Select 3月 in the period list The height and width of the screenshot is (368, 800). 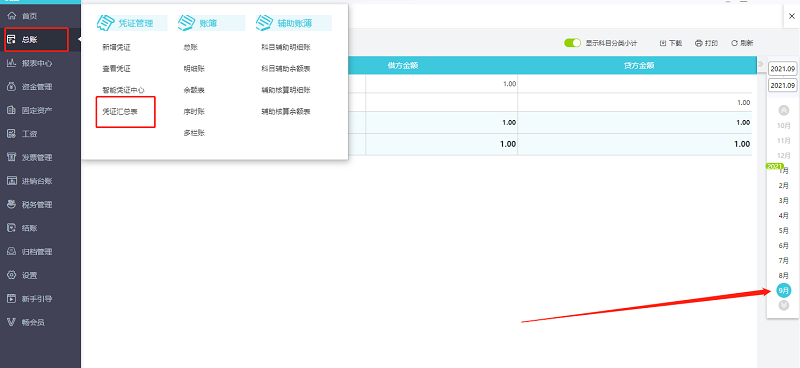(x=784, y=201)
